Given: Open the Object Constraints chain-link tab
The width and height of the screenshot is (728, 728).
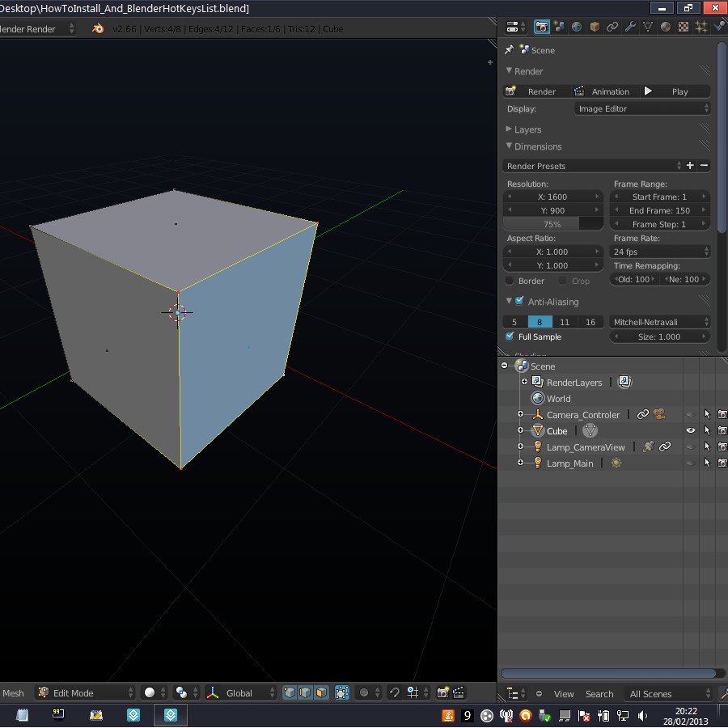Looking at the screenshot, I should (612, 27).
